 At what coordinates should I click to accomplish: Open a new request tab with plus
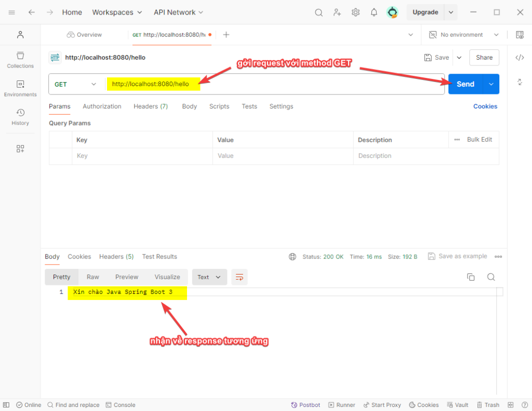(x=226, y=35)
